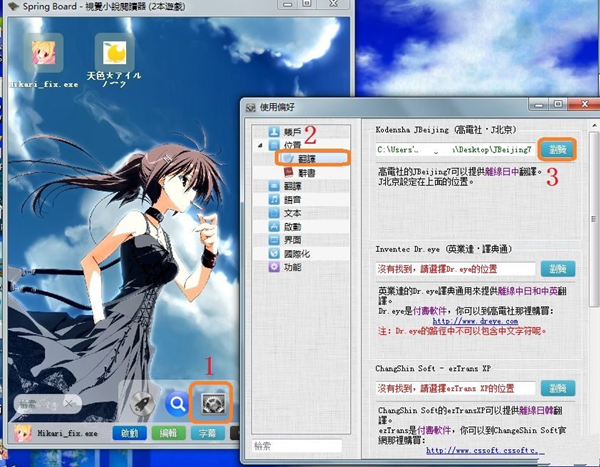Screen dimensions: 600x467
Task: Click 瀏覽 button for JBeijing location
Action: coord(558,149)
